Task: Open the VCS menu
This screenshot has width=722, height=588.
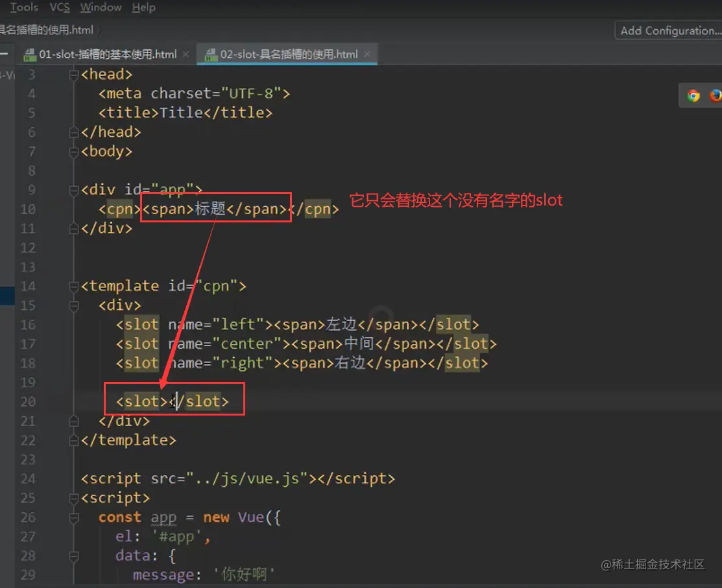Action: pos(60,7)
